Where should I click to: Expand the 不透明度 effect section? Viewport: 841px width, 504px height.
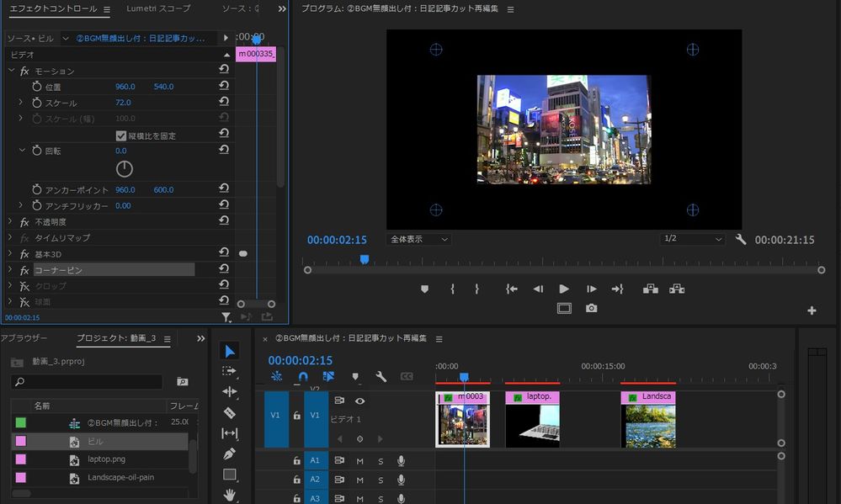pyautogui.click(x=11, y=221)
